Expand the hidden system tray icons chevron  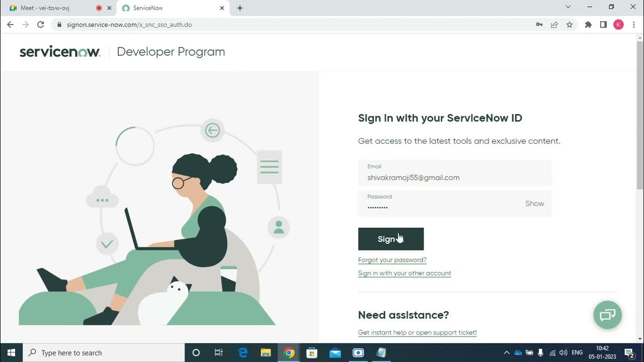[507, 352]
